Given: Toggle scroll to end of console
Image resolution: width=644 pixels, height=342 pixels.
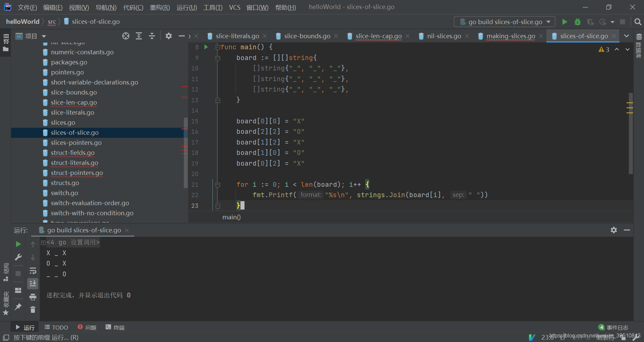Looking at the screenshot, I should 33,284.
